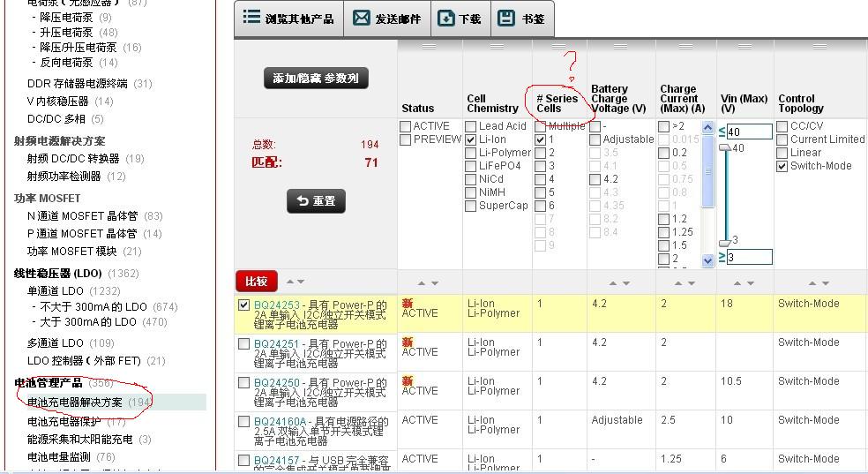Screen dimensions: 868x474
Task: Sort Charge Current ascending arrow
Action: (x=678, y=283)
